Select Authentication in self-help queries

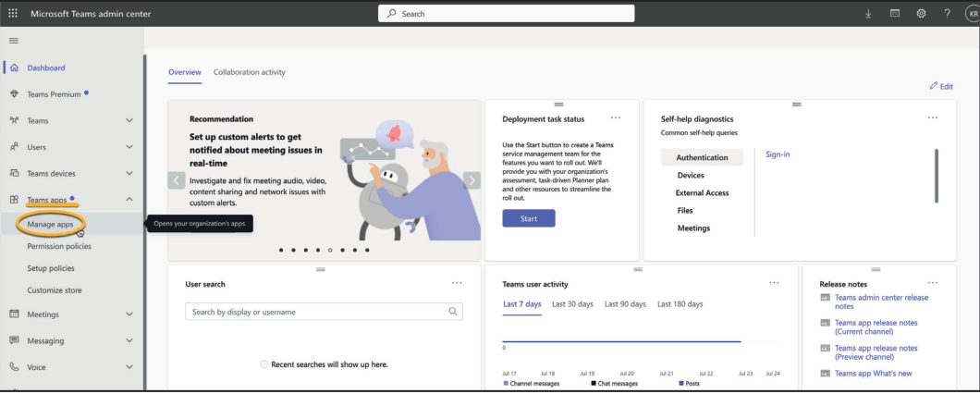(702, 157)
